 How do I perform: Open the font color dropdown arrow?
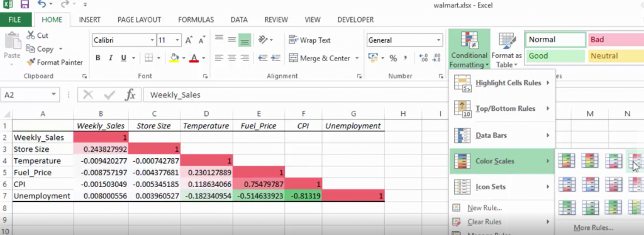click(x=203, y=58)
